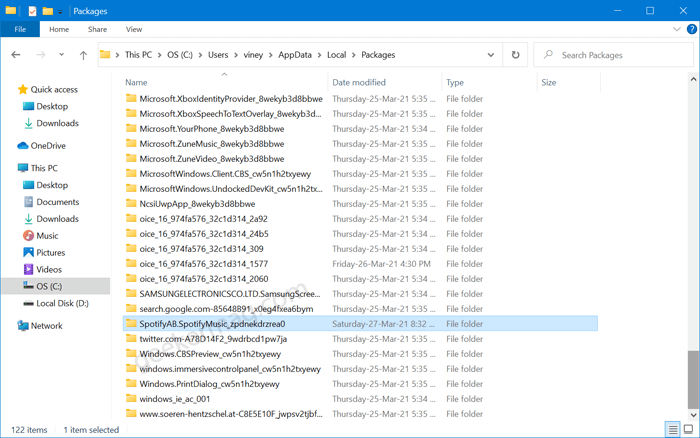Click the vertical scrollbar down arrow
This screenshot has height=438, width=700.
pyautogui.click(x=693, y=415)
